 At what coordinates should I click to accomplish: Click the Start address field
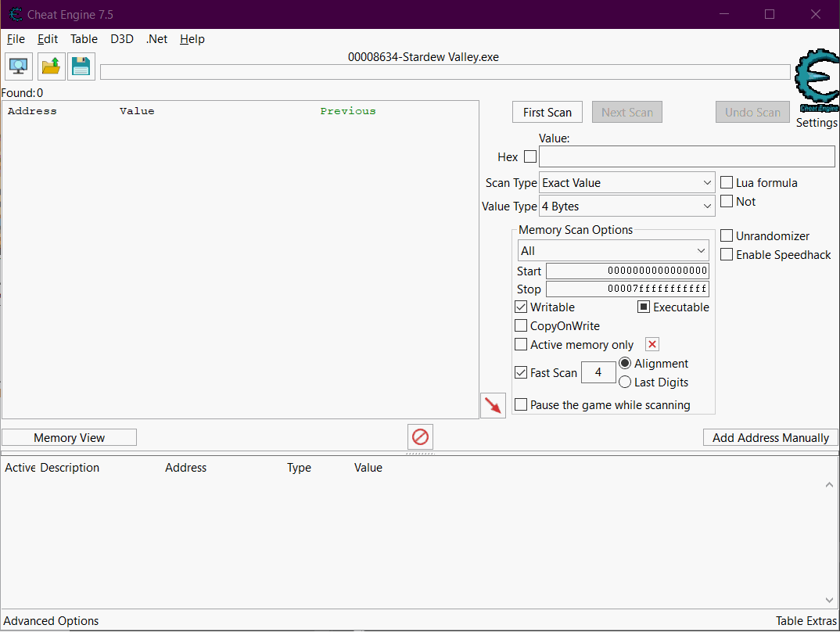(627, 271)
